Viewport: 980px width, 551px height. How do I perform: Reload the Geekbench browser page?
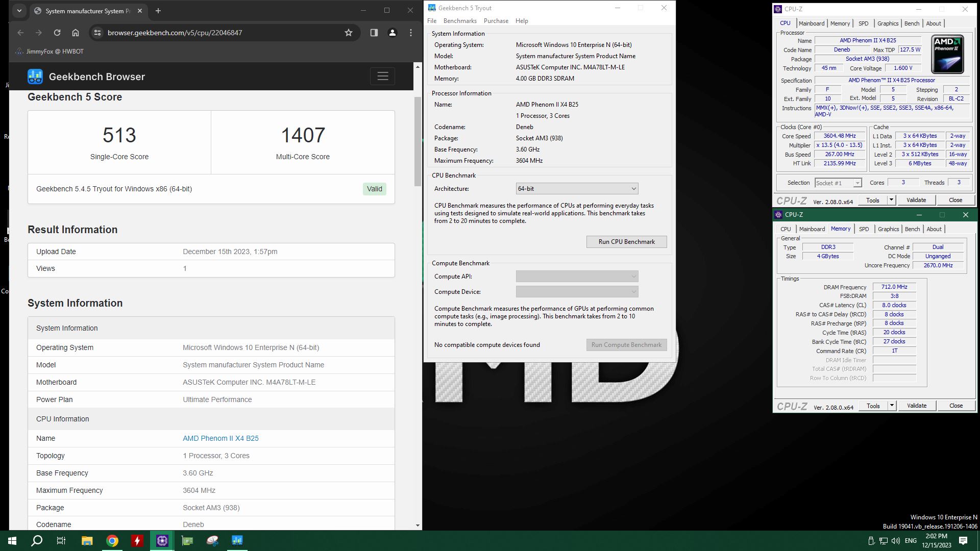point(57,33)
